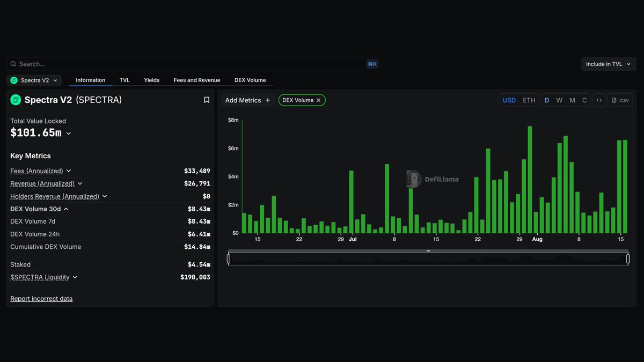Viewport: 644px width, 362px height.
Task: Click Report incorrect data link
Action: click(41, 299)
